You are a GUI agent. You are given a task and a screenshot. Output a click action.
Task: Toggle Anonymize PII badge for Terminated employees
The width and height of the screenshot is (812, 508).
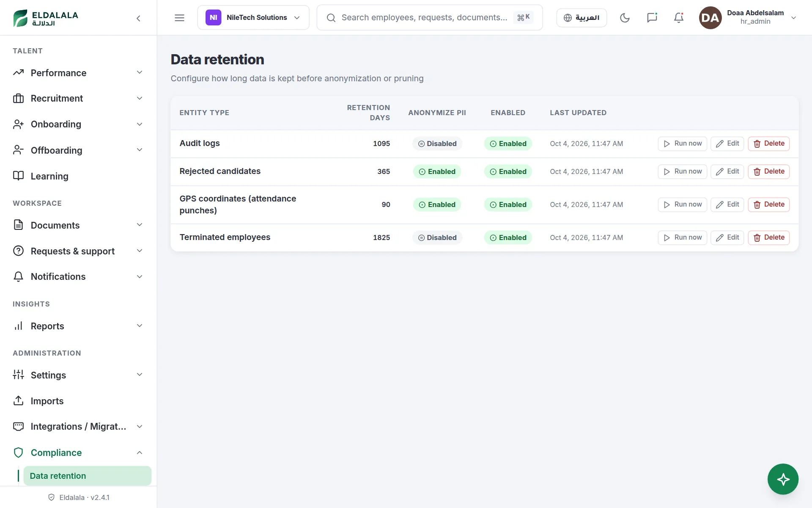pos(437,237)
